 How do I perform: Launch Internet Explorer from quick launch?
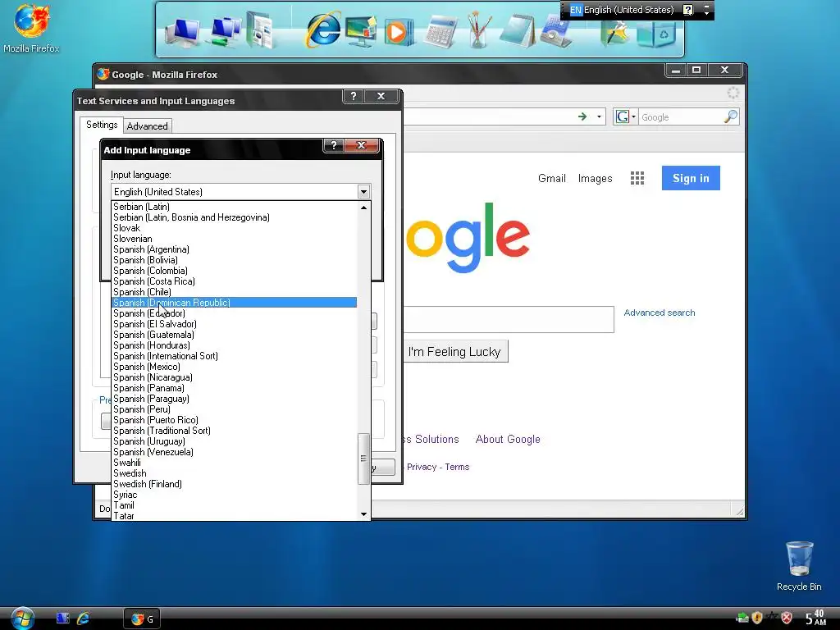coord(83,619)
